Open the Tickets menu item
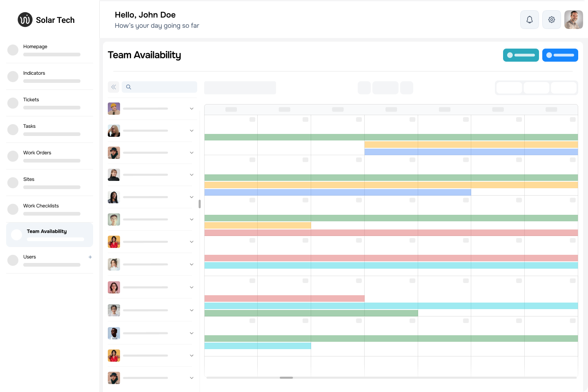Screen dimensions: 588x392 pyautogui.click(x=31, y=100)
